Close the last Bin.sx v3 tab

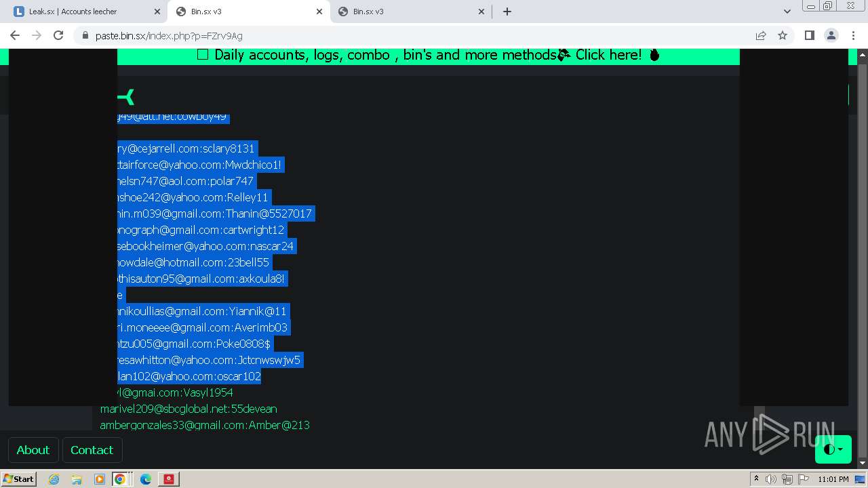tap(481, 12)
